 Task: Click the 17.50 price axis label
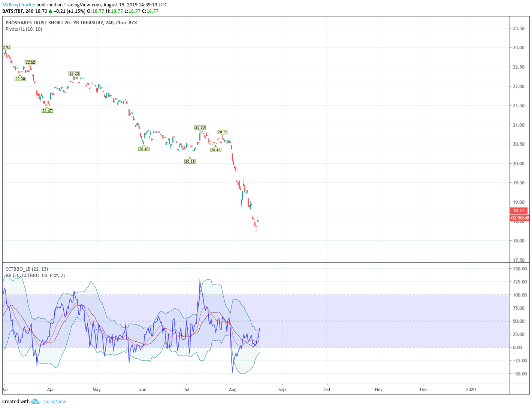coord(519,260)
